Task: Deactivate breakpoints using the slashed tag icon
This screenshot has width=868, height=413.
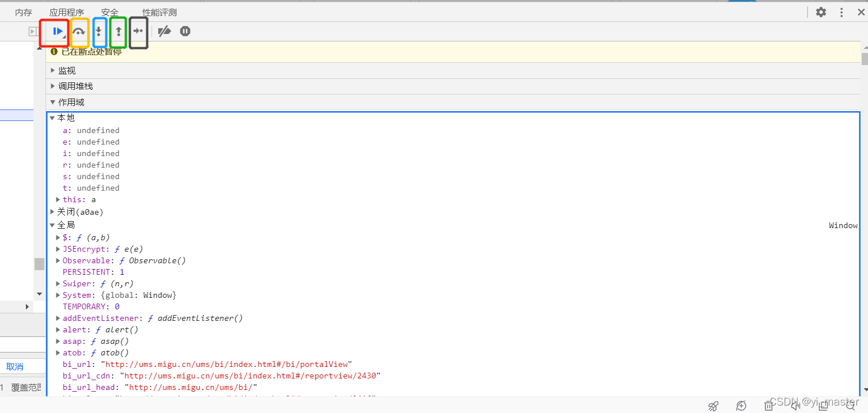Action: pyautogui.click(x=164, y=31)
